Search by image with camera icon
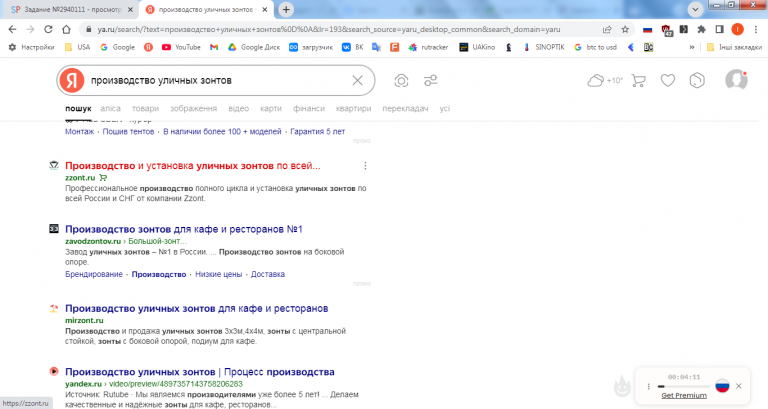 (x=401, y=80)
